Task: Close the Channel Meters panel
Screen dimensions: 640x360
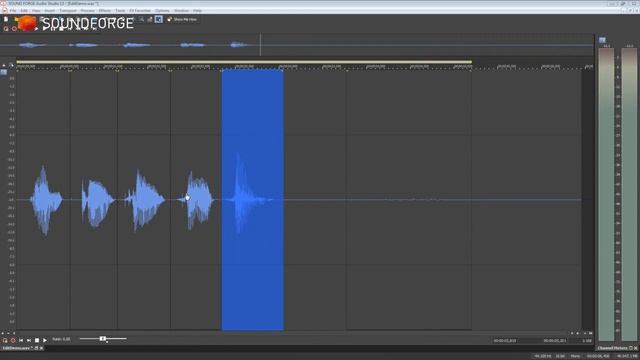Action: click(x=636, y=348)
